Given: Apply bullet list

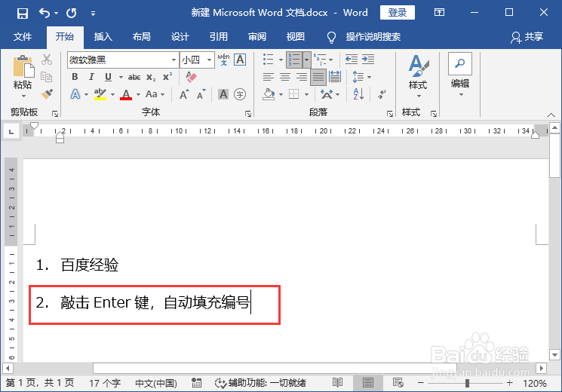Looking at the screenshot, I should tap(269, 60).
